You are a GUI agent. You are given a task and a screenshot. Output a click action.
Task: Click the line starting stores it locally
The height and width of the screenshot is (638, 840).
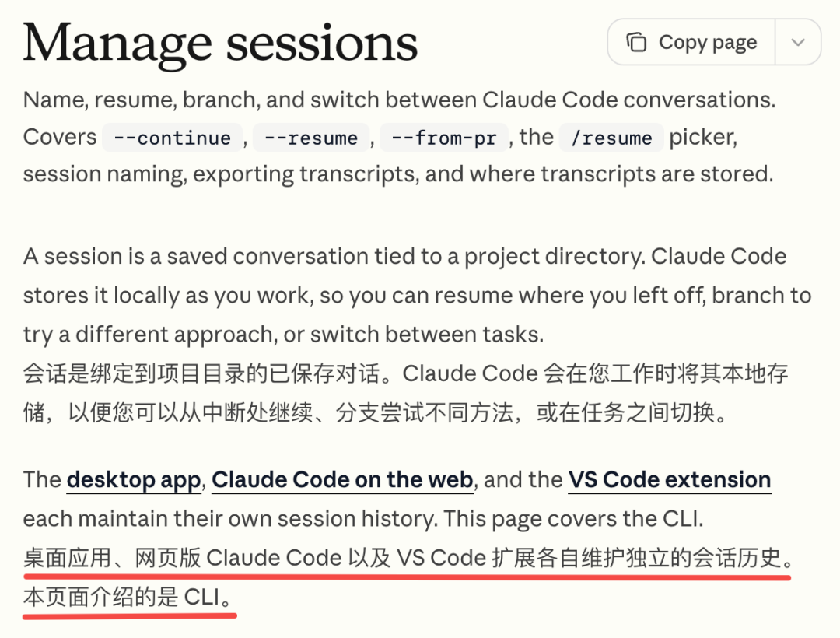point(417,296)
